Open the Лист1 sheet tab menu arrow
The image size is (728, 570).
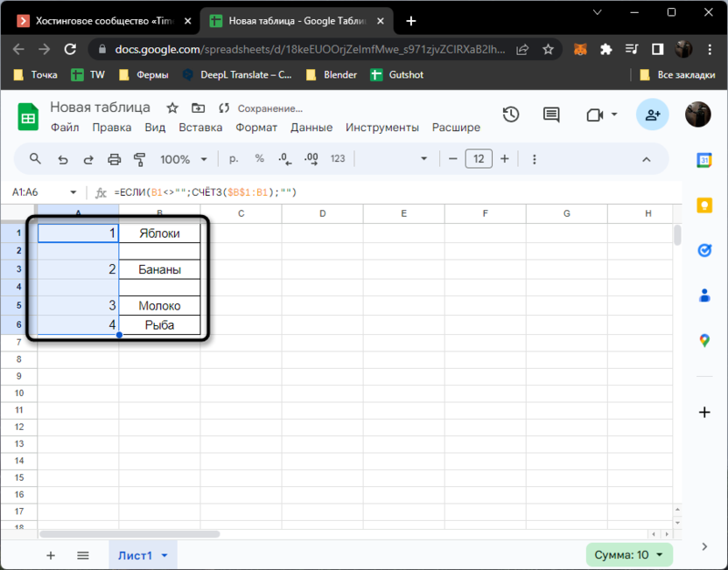click(164, 555)
